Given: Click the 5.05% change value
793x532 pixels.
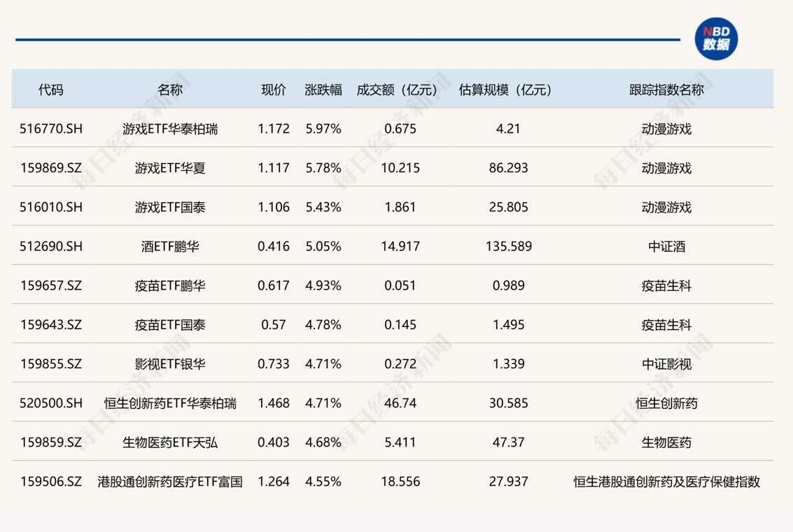Looking at the screenshot, I should click(323, 246).
